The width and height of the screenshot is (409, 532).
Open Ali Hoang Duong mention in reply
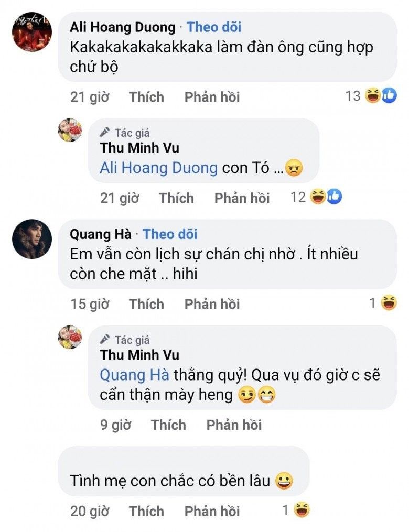(x=158, y=168)
